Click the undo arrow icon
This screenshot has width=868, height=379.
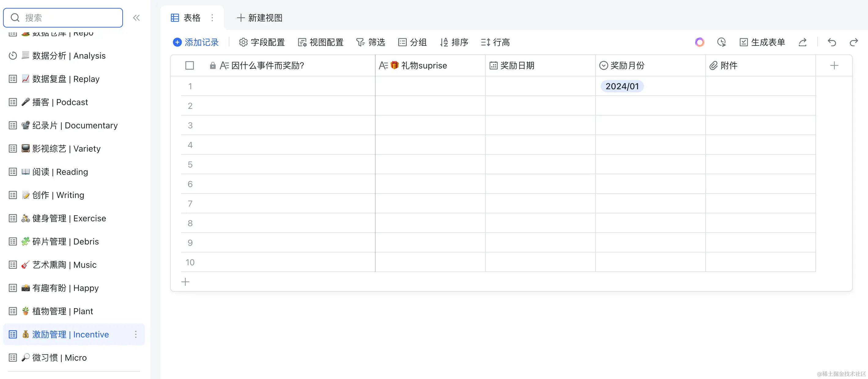click(832, 42)
